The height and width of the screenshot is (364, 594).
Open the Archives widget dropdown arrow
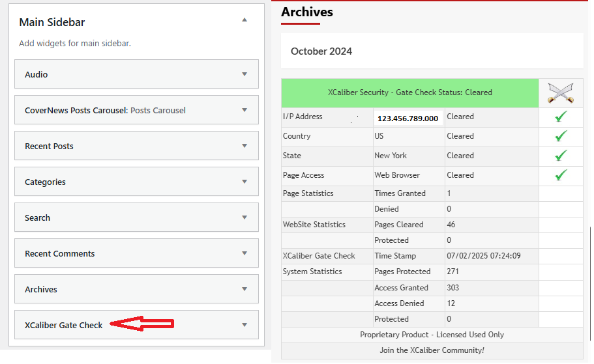click(245, 289)
